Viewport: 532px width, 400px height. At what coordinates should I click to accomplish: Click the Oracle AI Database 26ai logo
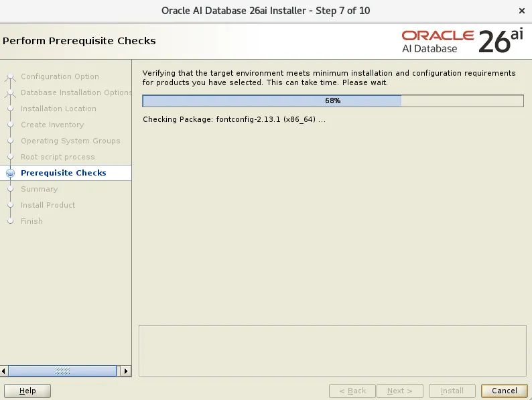[x=462, y=42]
